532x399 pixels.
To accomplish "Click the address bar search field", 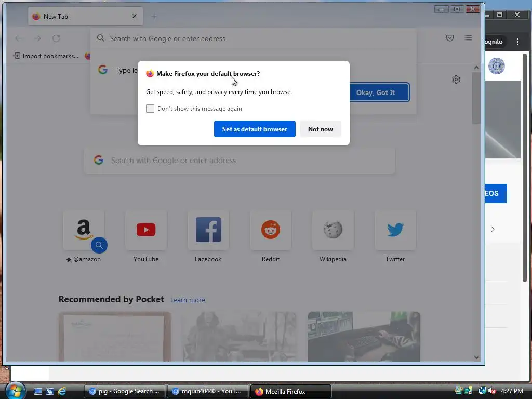I will [253, 38].
